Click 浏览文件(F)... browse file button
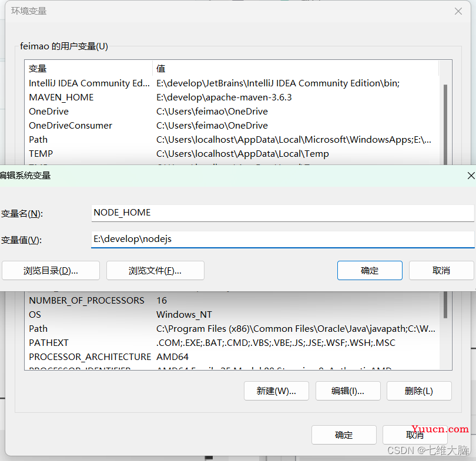 coord(155,271)
